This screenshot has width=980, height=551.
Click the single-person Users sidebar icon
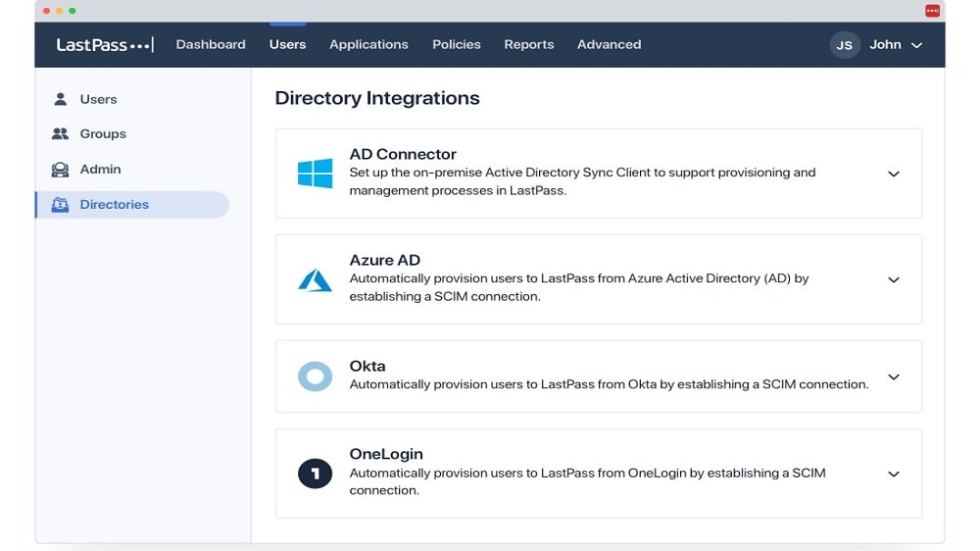60,99
